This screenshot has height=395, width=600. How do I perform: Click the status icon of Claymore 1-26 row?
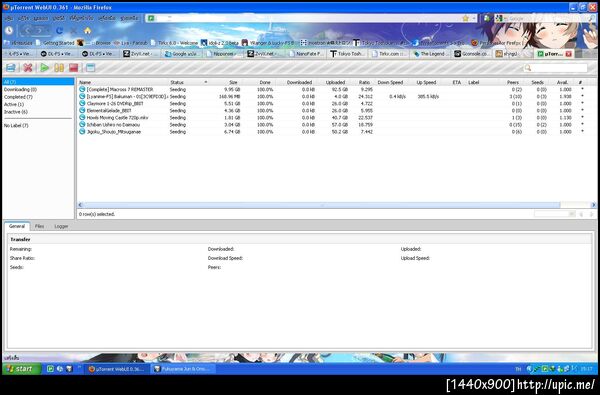82,103
